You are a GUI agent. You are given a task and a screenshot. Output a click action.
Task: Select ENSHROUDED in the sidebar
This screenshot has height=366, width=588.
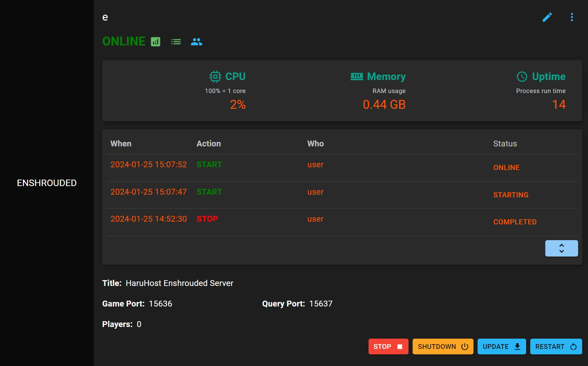[x=47, y=183]
